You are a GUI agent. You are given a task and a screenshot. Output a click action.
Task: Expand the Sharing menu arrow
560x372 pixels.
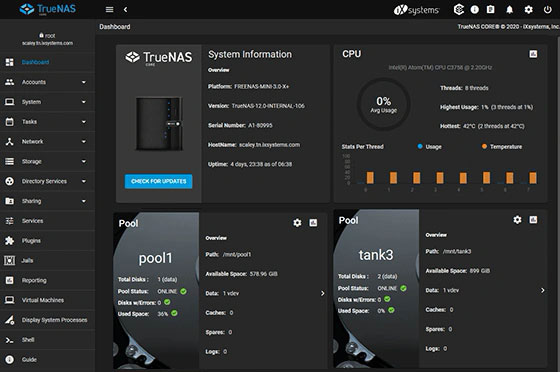tap(84, 201)
